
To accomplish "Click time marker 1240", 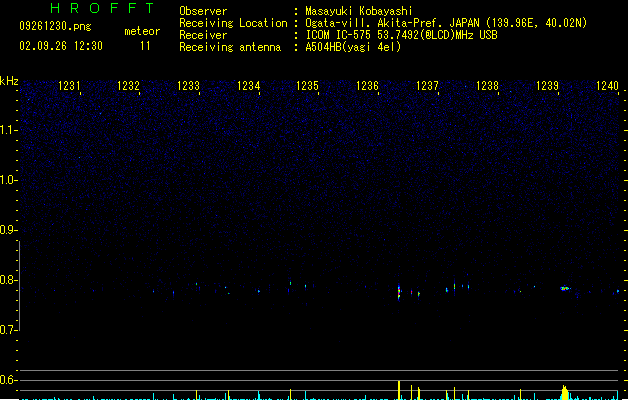I will pos(607,86).
